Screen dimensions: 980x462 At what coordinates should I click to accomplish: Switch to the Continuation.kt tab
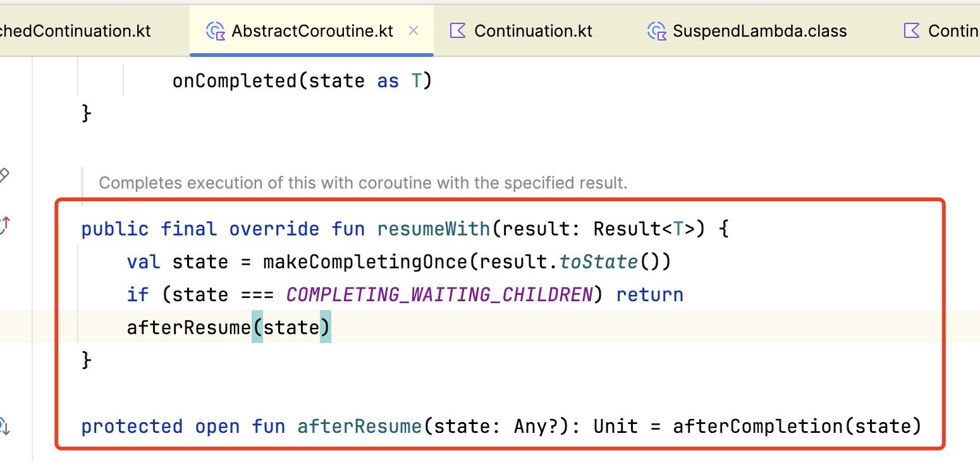coord(533,30)
